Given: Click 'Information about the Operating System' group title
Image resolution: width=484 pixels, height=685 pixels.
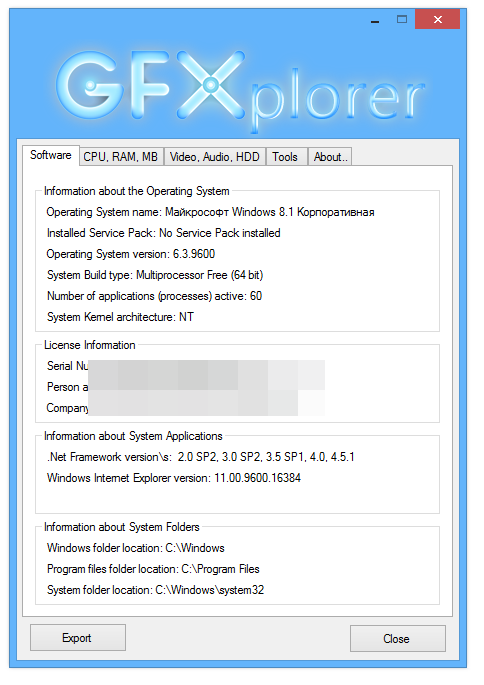Looking at the screenshot, I should coord(137,191).
